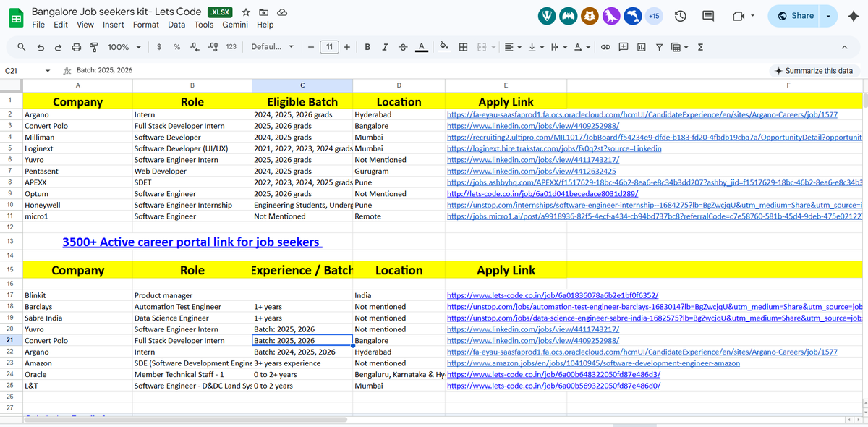The width and height of the screenshot is (868, 427).
Task: Click Summarize this data
Action: (814, 71)
